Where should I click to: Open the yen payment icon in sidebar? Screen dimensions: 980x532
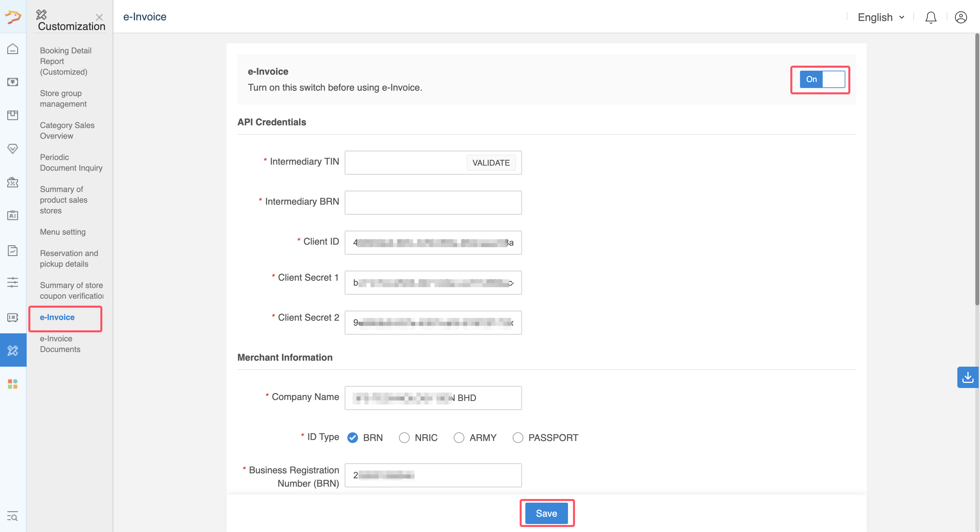[13, 82]
